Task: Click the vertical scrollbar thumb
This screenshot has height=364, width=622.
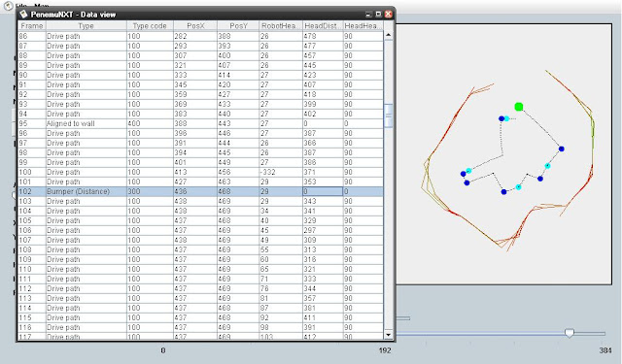Action: (389, 116)
